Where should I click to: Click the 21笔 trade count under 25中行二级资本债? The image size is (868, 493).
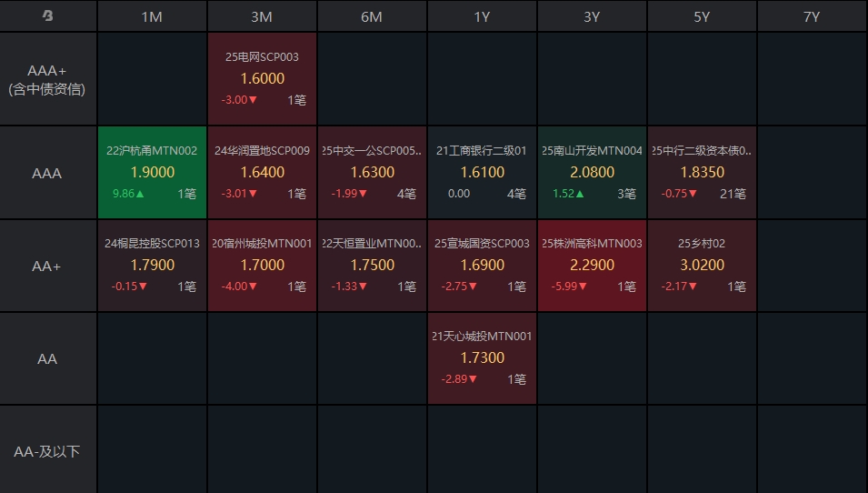[x=732, y=194]
